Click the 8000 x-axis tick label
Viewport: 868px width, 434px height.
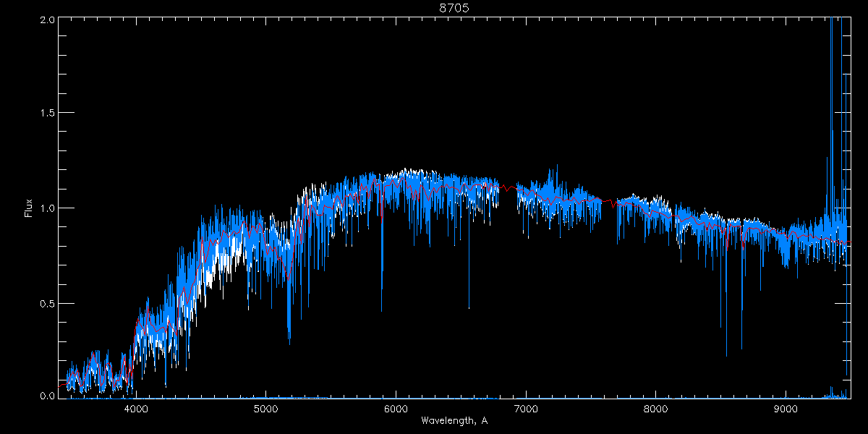click(x=656, y=408)
